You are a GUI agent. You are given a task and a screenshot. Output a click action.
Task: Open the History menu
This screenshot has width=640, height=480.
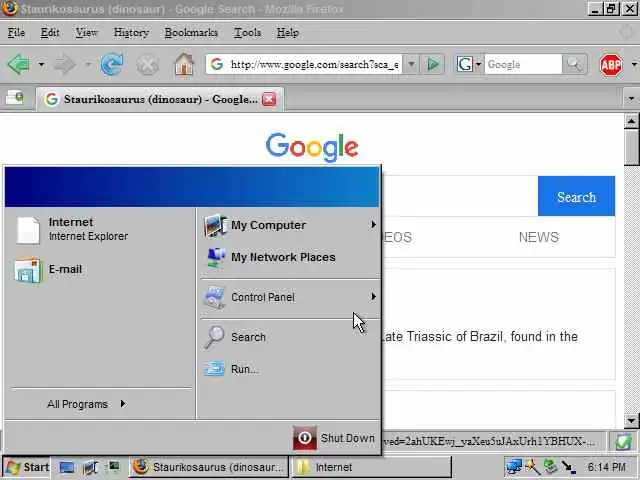[131, 33]
